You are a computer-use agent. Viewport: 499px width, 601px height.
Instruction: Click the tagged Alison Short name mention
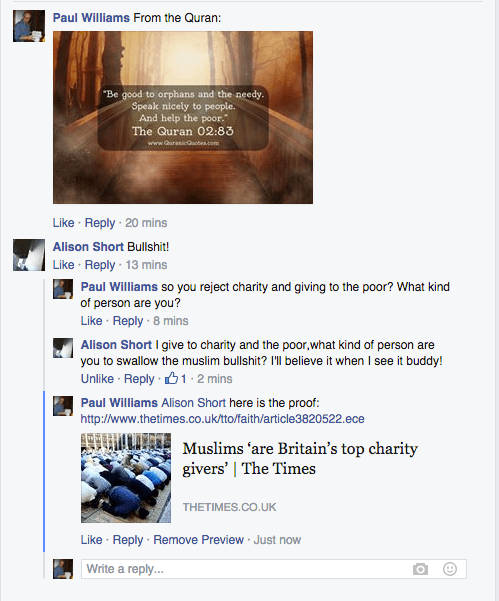click(194, 403)
